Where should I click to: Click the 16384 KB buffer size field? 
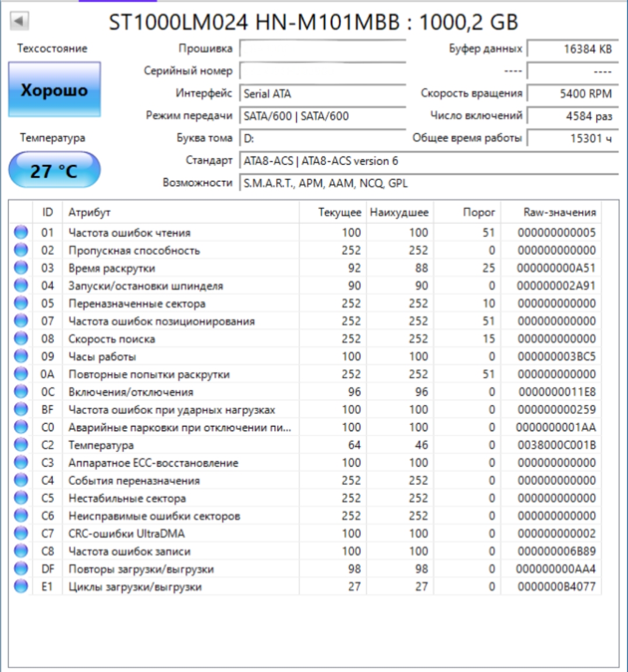click(573, 48)
